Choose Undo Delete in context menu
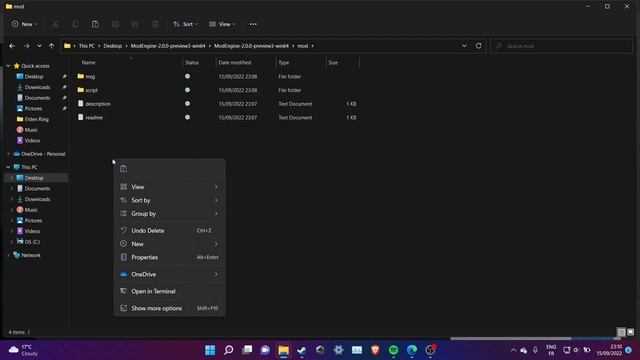 [x=169, y=230]
